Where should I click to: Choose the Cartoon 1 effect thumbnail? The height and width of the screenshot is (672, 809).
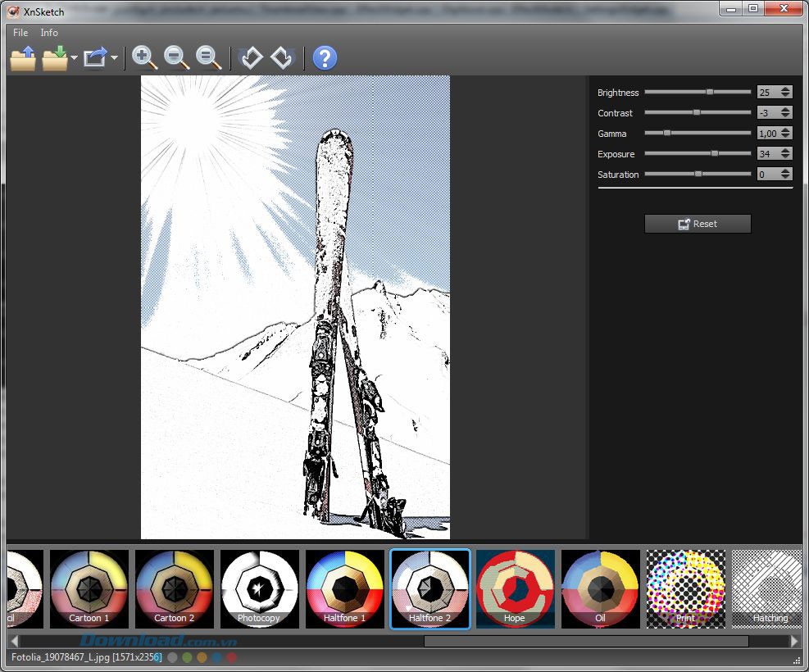tap(89, 588)
